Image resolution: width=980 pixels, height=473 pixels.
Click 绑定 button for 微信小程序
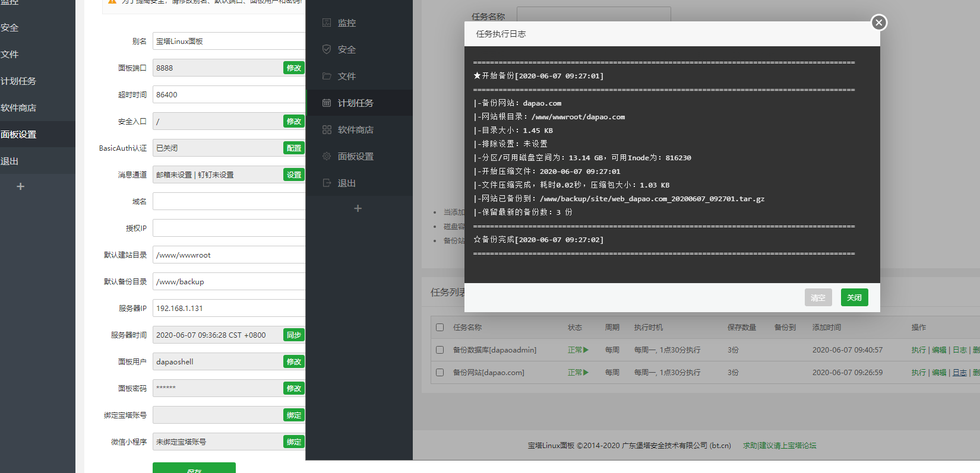(x=294, y=442)
